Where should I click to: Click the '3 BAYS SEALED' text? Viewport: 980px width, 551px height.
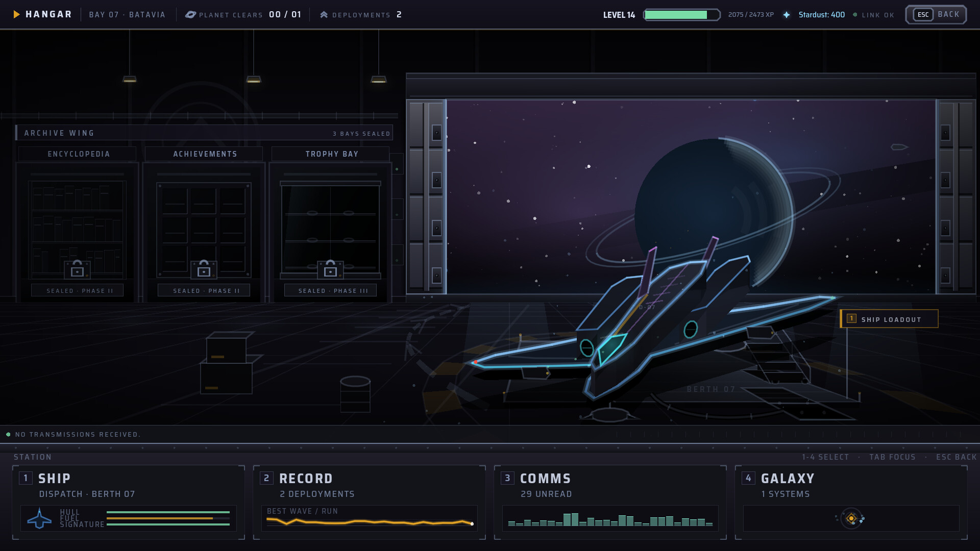pyautogui.click(x=361, y=134)
